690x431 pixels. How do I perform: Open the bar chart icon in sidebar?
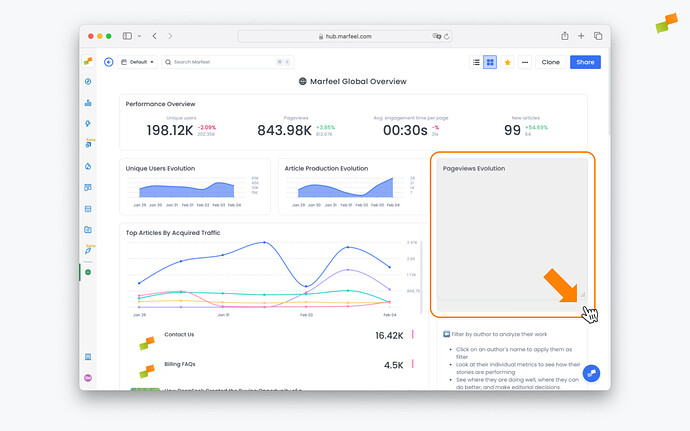[x=88, y=103]
